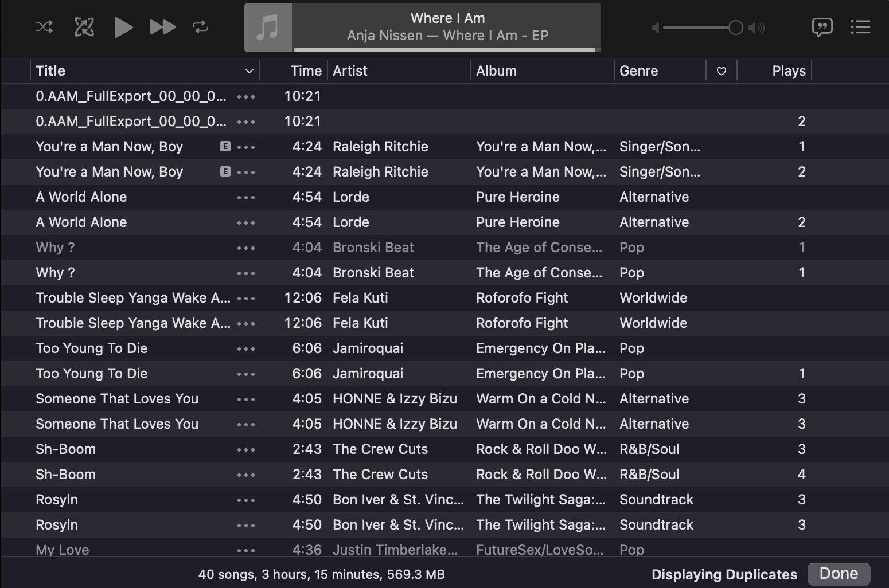The height and width of the screenshot is (588, 889).
Task: Select the non-dimmed The Age of Conse... album cell
Action: pos(539,273)
